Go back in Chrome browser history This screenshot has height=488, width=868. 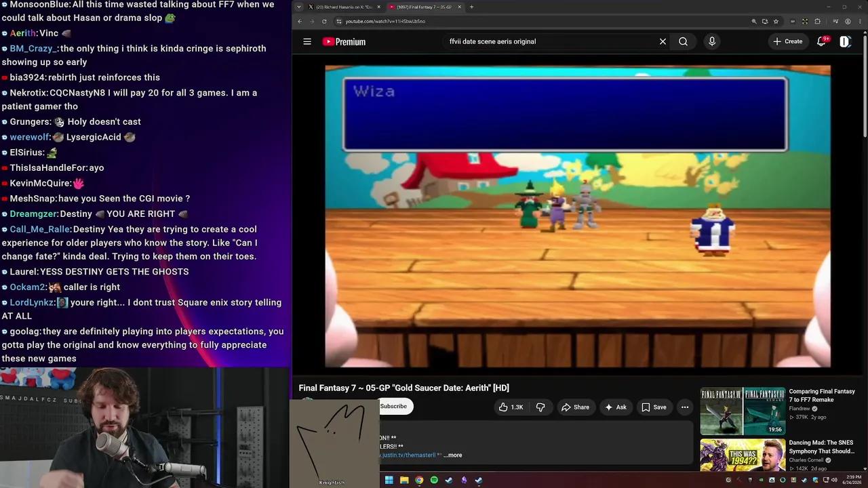click(300, 21)
